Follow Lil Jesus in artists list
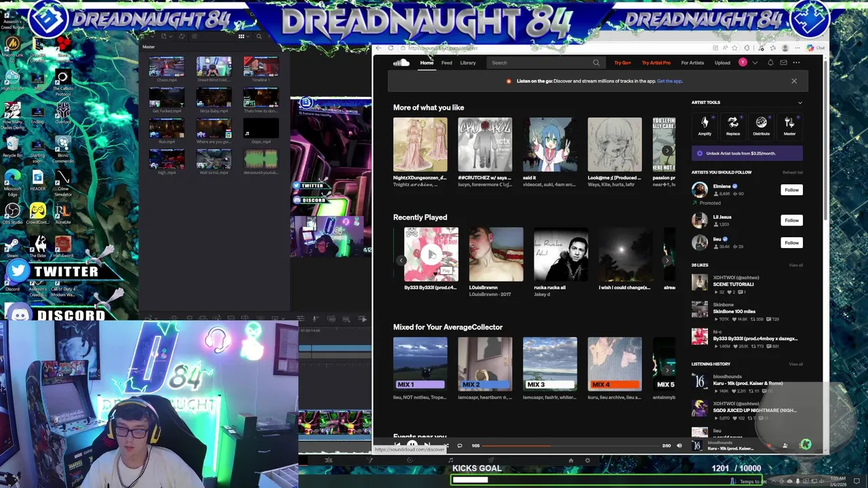Viewport: 868px width, 488px height. 791,220
